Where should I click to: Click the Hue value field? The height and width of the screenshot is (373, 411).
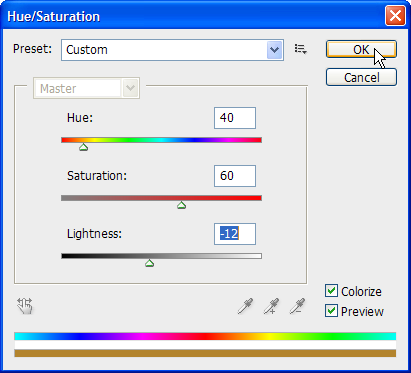235,118
